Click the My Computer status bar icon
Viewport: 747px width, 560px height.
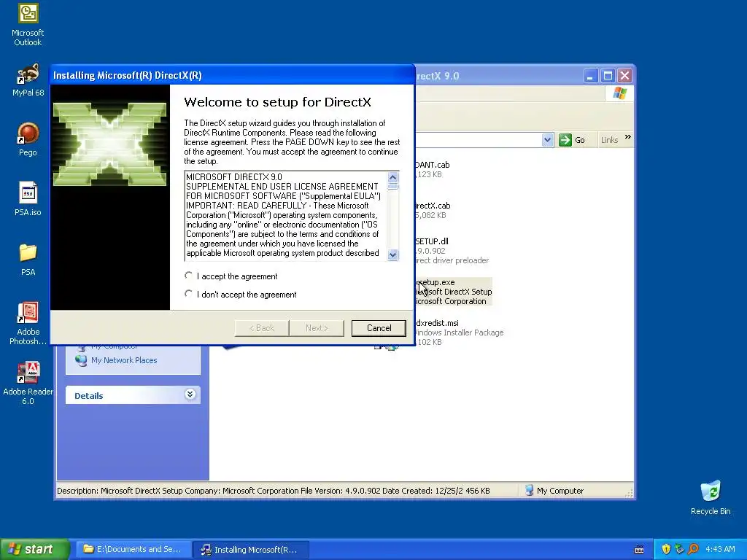tap(529, 491)
